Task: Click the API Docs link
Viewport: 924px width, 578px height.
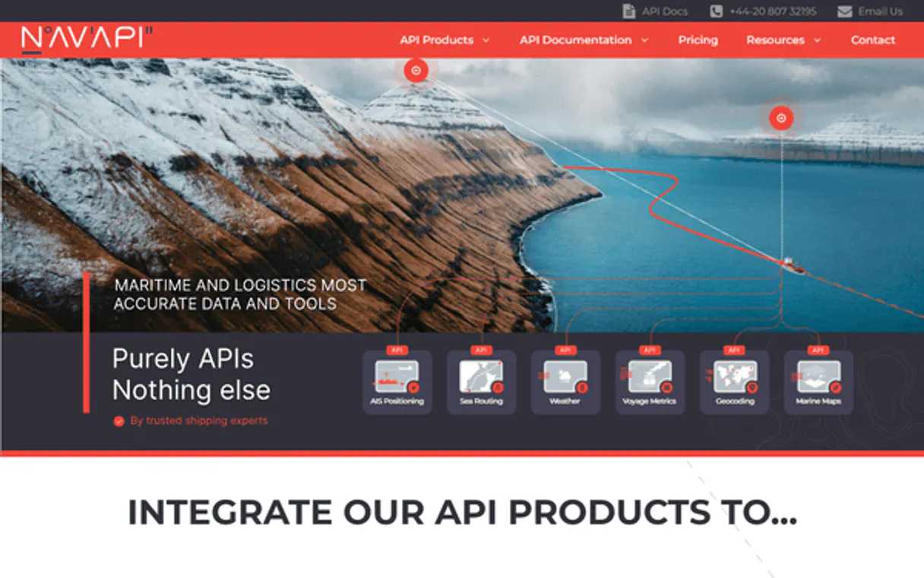Action: coord(664,11)
